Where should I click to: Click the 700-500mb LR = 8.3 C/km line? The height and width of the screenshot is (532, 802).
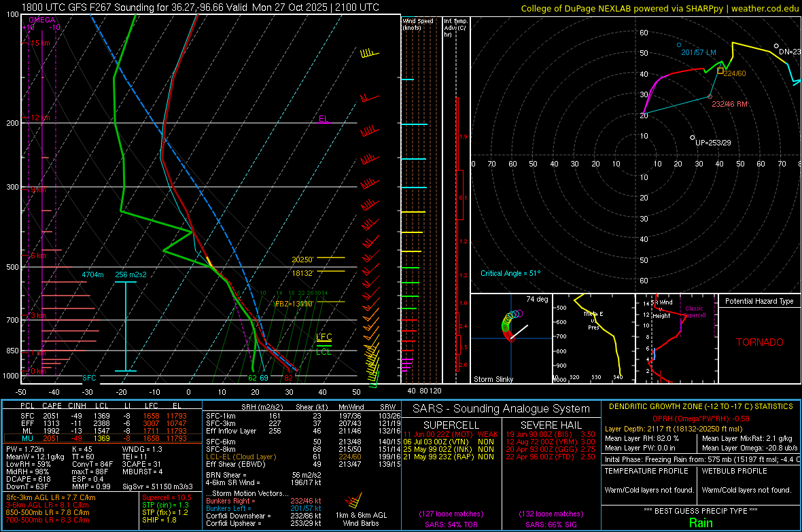pos(48,520)
